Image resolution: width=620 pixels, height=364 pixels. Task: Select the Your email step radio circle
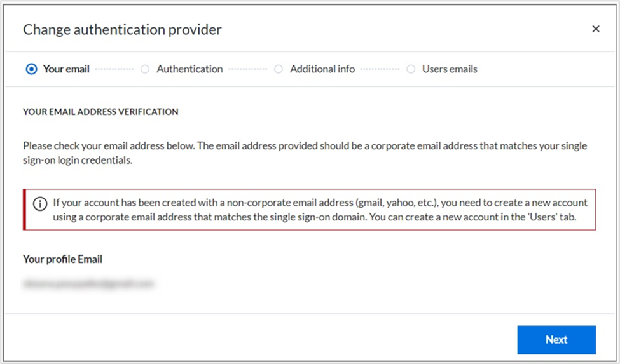click(x=31, y=69)
